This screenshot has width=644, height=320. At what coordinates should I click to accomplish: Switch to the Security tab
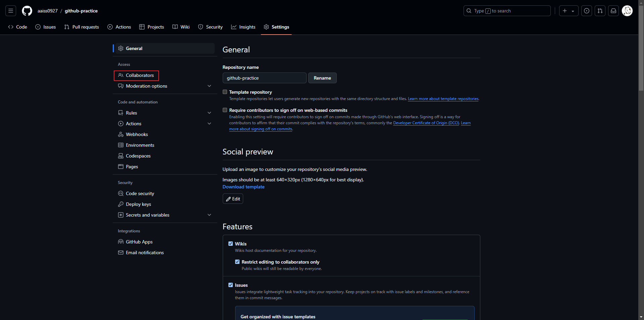[x=210, y=27]
